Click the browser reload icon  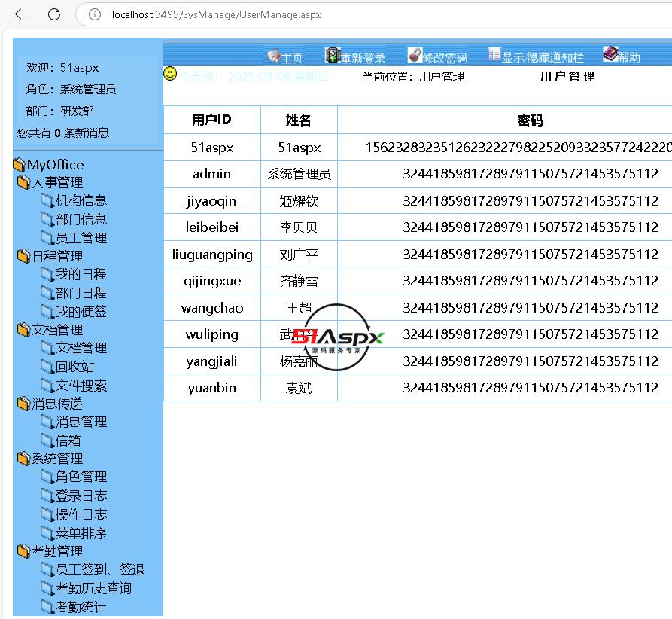coord(54,14)
